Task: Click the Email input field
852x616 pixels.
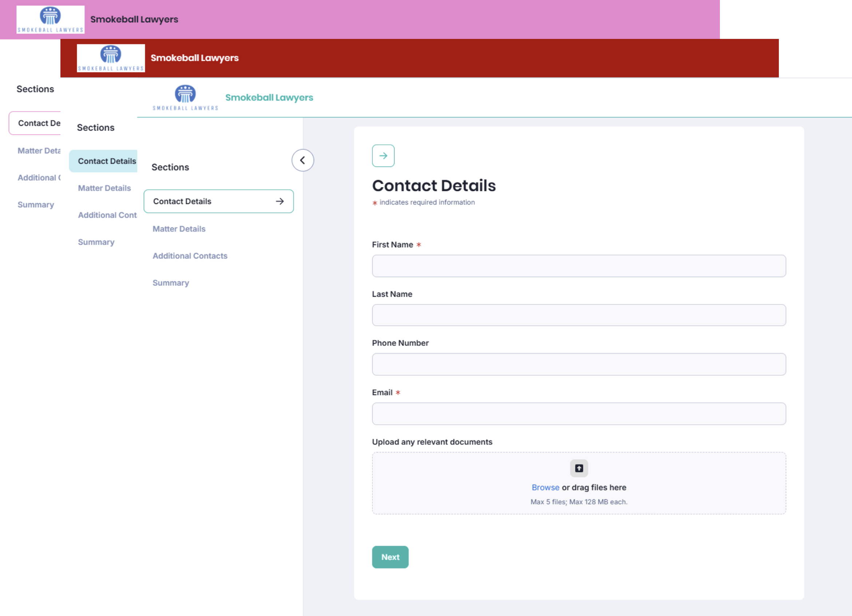Action: 579,414
